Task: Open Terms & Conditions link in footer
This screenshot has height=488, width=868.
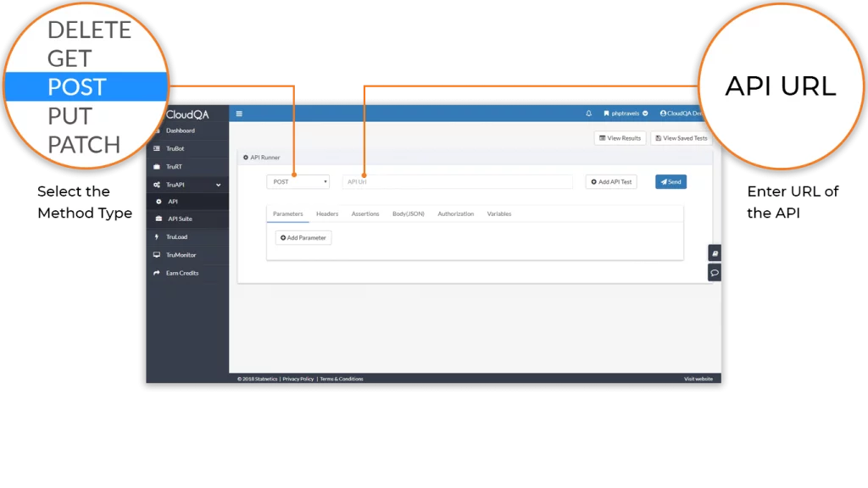Action: (x=342, y=379)
